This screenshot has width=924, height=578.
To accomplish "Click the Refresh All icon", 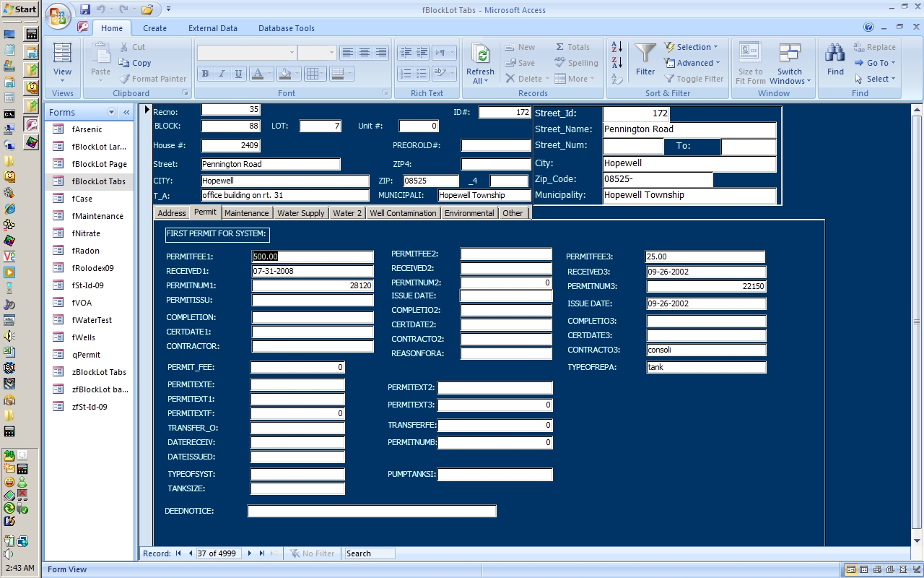I will click(480, 56).
